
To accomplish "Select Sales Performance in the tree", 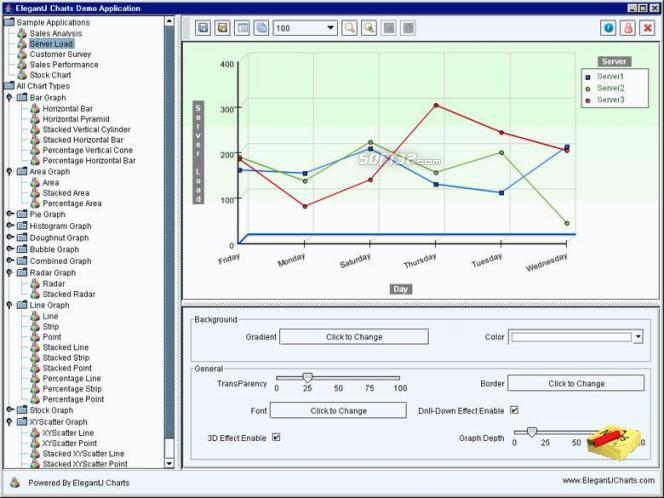I will coord(64,64).
